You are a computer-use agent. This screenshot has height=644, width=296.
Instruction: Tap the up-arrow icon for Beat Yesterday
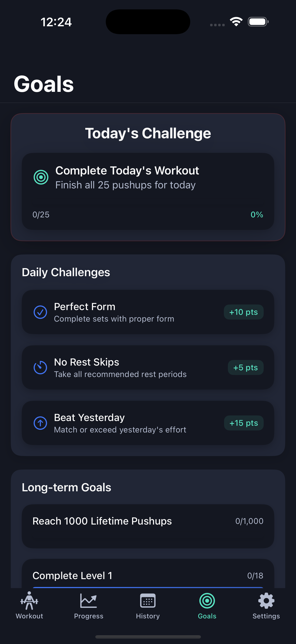coord(40,423)
